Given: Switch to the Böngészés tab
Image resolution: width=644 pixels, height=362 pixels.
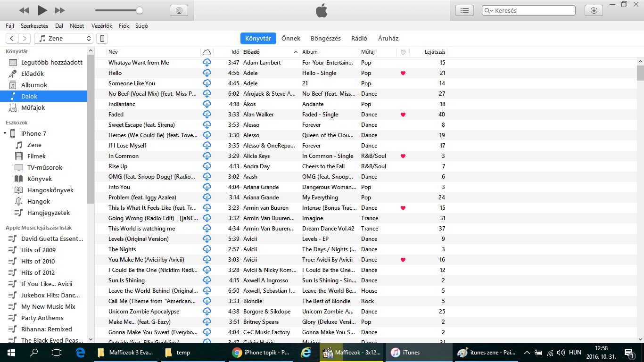Looking at the screenshot, I should pos(326,39).
